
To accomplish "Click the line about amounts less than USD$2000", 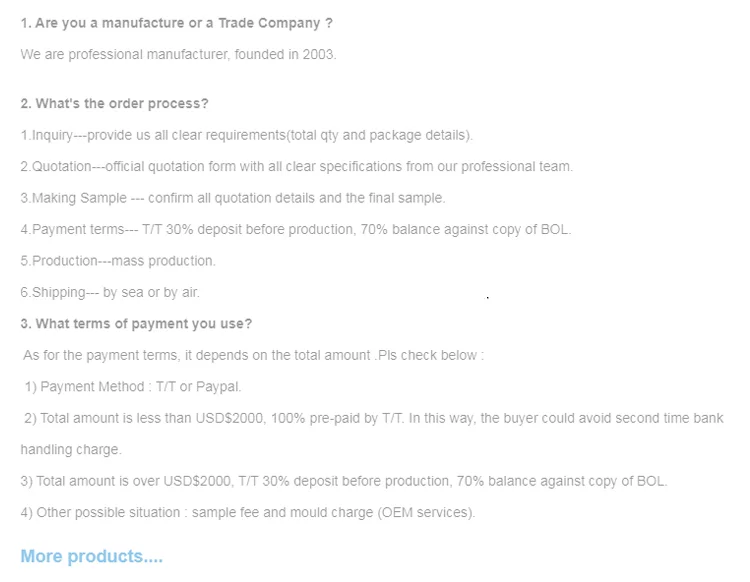I will click(374, 418).
